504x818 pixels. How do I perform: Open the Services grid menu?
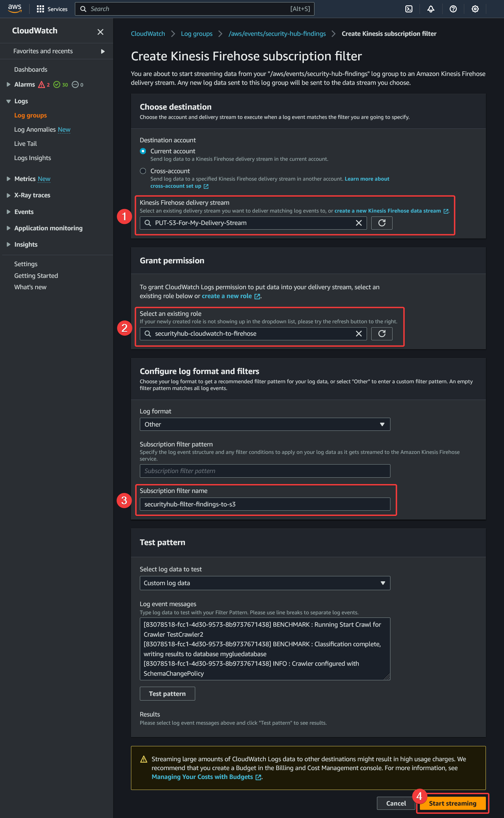52,9
